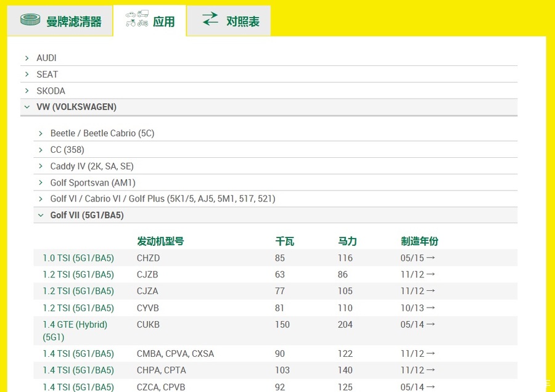This screenshot has height=392, width=555.
Task: Click the 发动机型号 column header
Action: 160,241
